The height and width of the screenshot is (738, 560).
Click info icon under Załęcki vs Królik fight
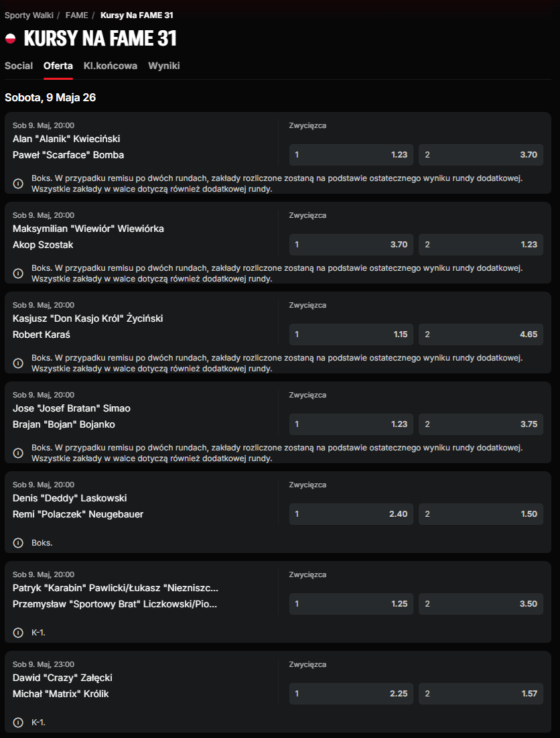pyautogui.click(x=18, y=723)
